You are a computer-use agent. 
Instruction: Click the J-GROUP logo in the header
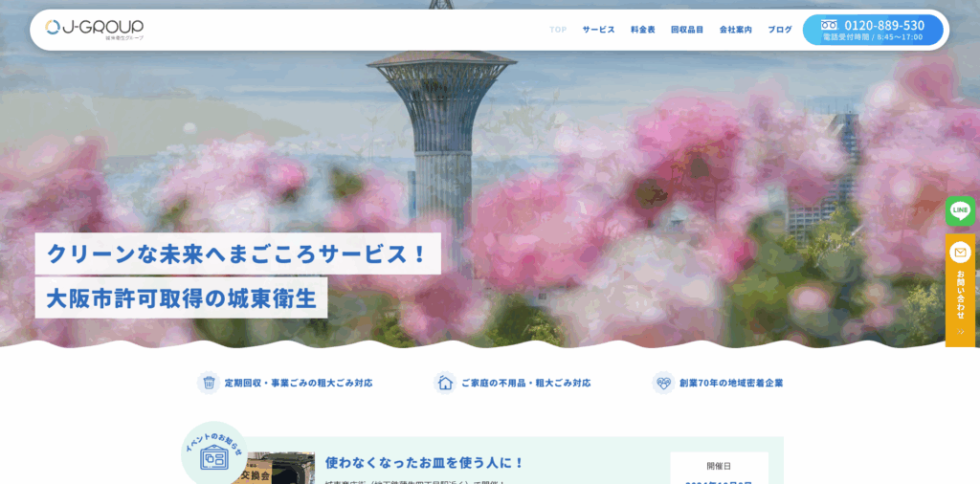pos(95,30)
